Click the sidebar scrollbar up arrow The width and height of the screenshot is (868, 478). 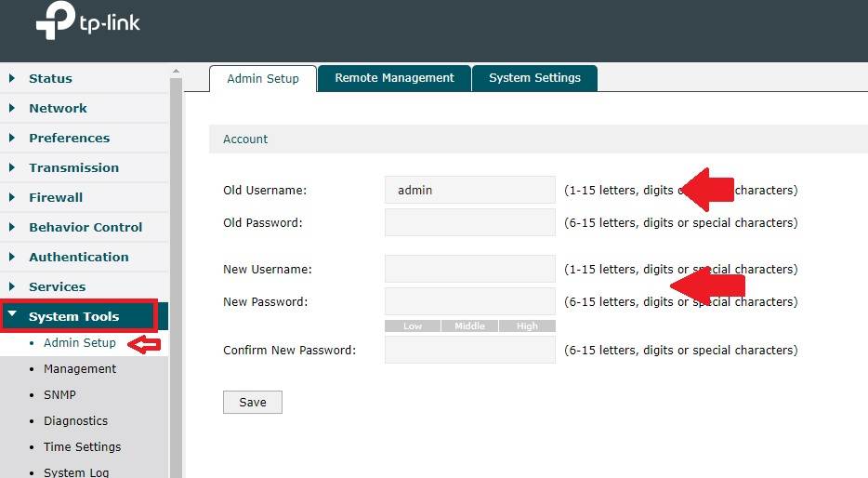tap(176, 71)
